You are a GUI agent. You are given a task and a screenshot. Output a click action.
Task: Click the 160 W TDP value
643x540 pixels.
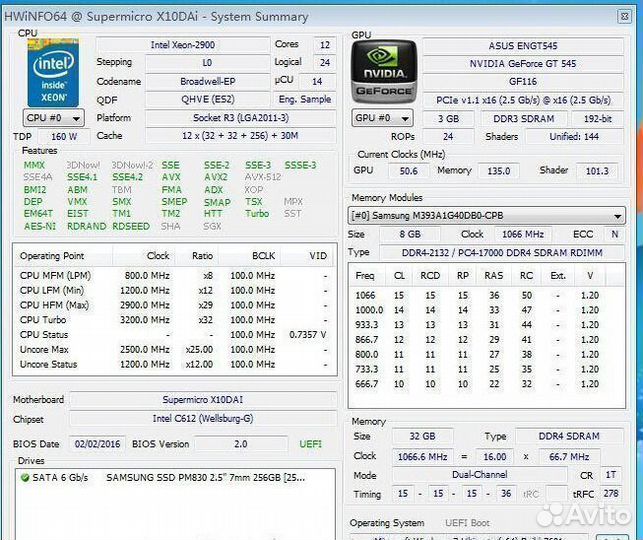(64, 137)
